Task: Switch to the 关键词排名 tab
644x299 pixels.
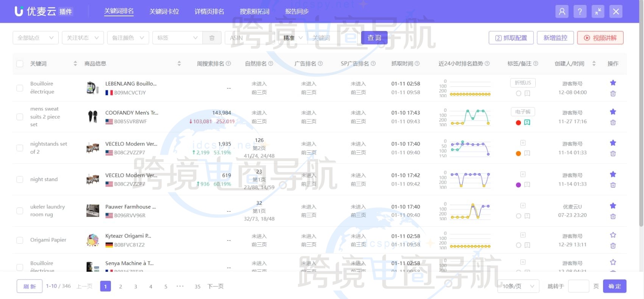Action: [x=119, y=11]
